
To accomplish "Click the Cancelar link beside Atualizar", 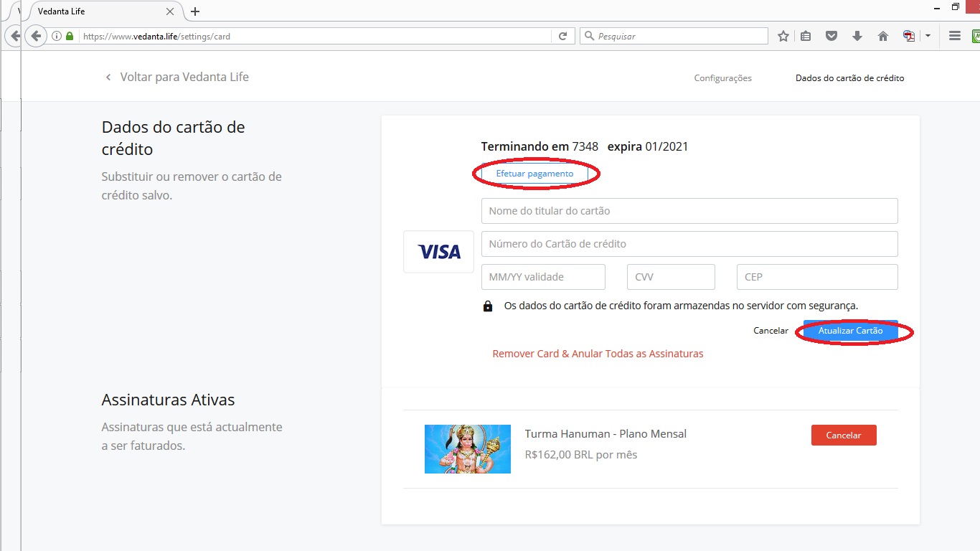I will [x=771, y=331].
